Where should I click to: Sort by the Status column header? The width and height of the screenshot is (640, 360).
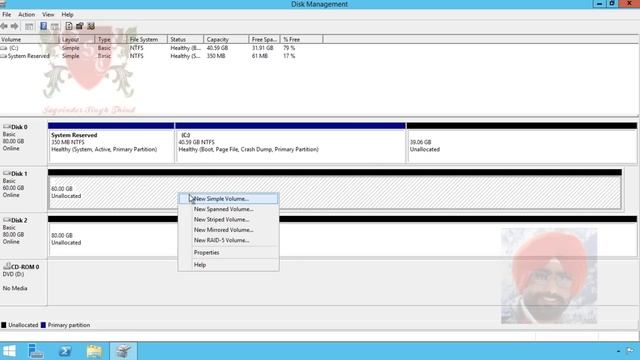click(x=185, y=40)
